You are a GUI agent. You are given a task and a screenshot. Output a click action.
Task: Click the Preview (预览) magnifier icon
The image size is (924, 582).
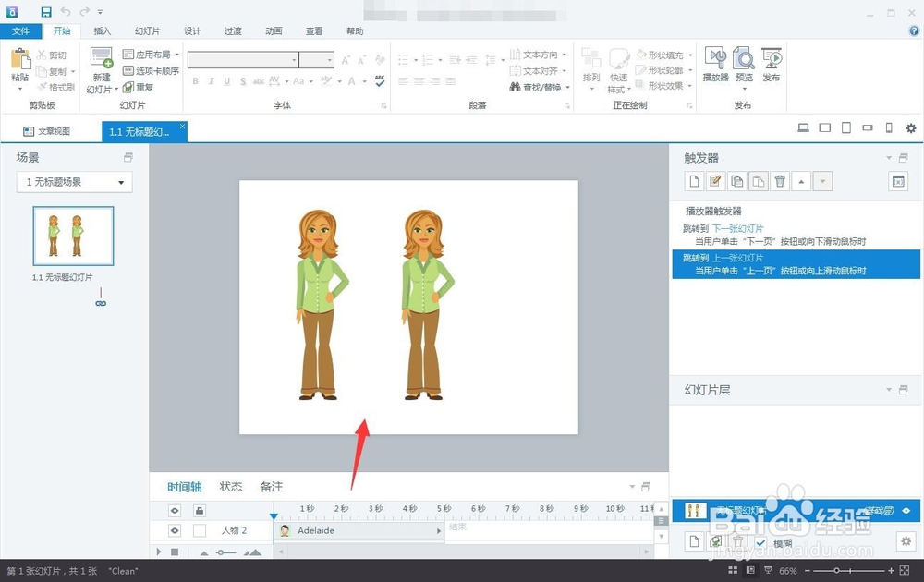point(744,59)
